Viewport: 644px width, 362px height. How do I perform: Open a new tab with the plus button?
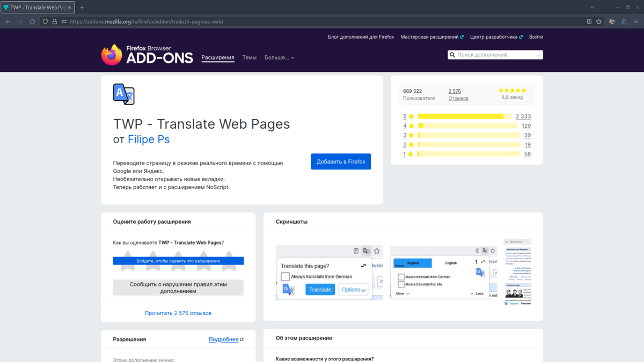click(82, 8)
